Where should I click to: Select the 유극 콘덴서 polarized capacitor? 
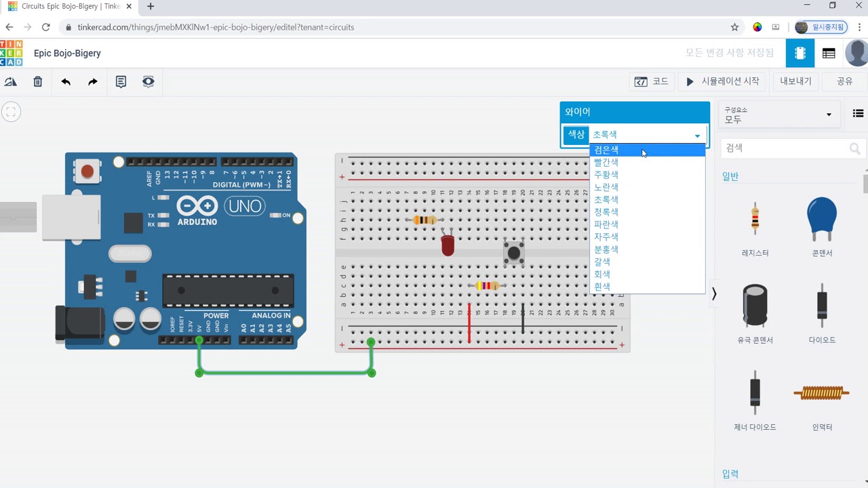pyautogui.click(x=755, y=314)
